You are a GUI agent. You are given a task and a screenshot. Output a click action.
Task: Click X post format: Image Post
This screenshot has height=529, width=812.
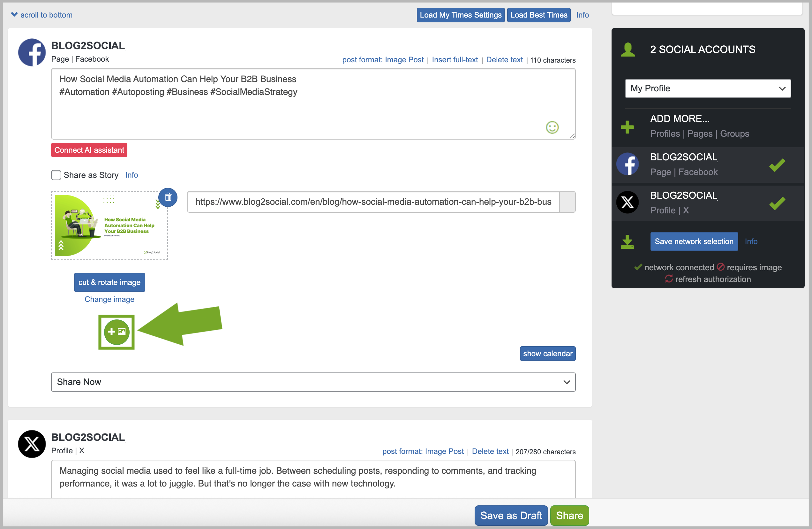423,451
